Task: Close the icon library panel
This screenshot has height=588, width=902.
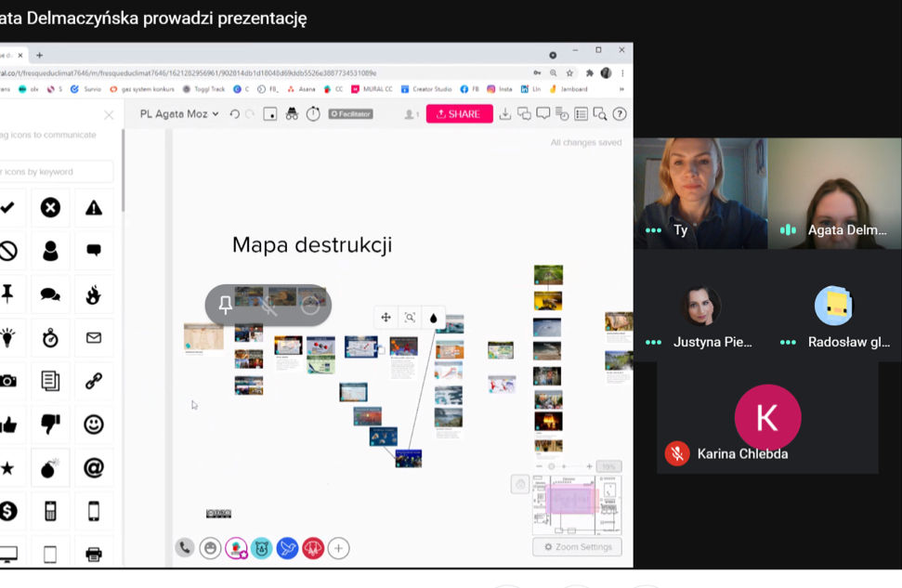Action: coord(109,115)
